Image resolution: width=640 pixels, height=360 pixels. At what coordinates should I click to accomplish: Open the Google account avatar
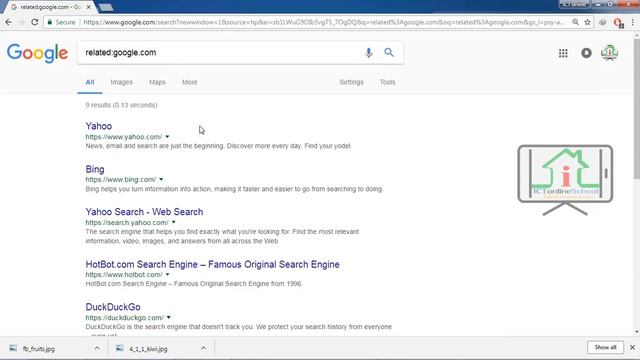pos(609,53)
